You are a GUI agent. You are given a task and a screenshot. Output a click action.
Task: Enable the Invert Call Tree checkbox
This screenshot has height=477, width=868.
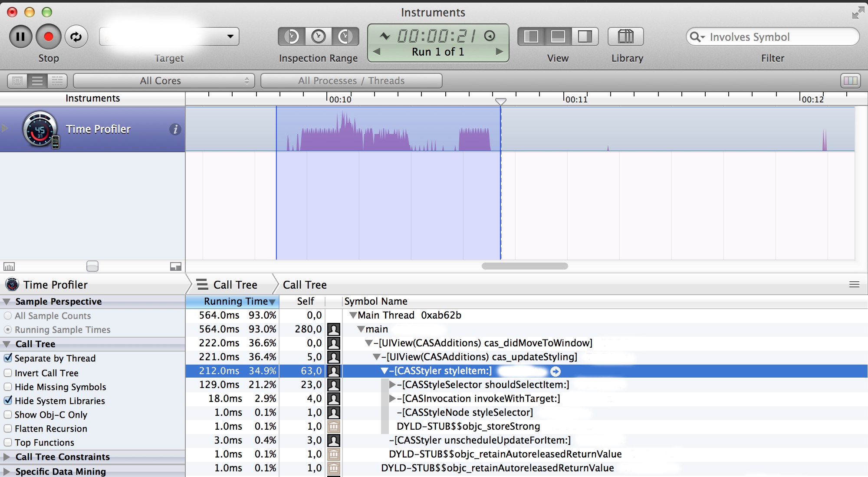click(8, 372)
